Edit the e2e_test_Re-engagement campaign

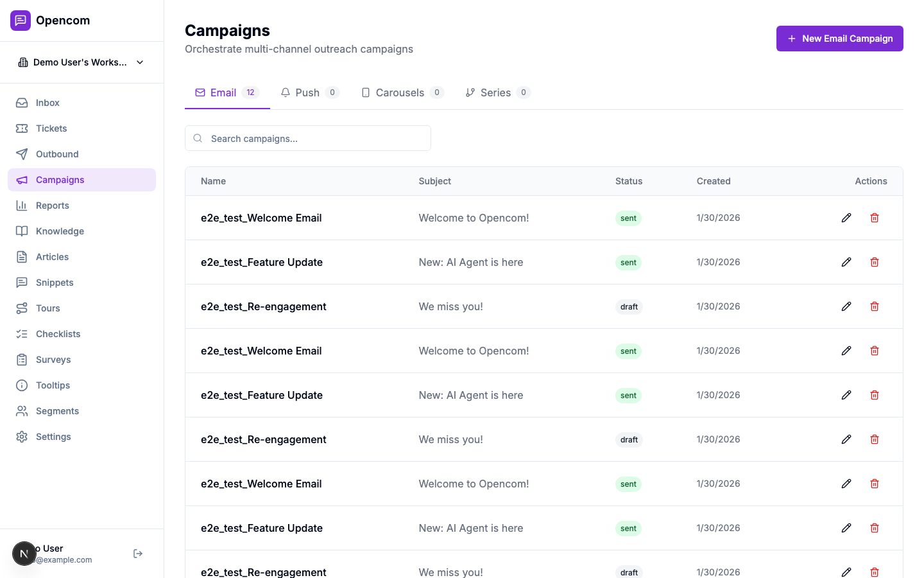pos(846,306)
